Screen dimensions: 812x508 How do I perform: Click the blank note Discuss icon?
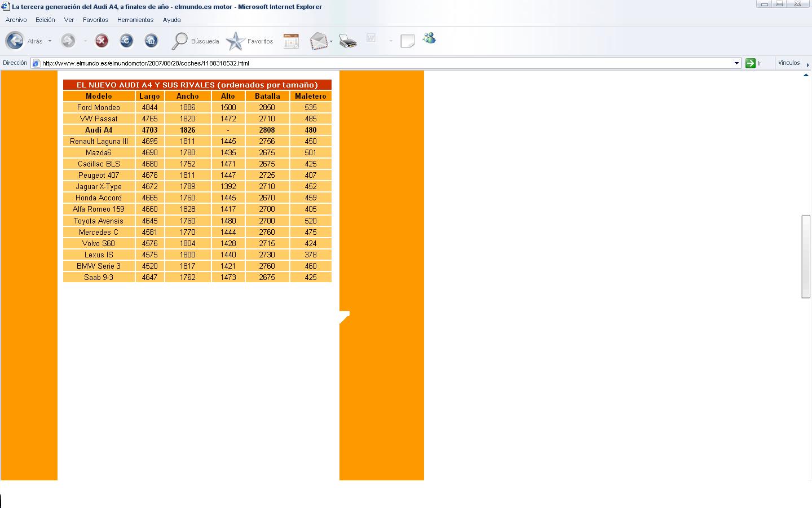(x=408, y=41)
